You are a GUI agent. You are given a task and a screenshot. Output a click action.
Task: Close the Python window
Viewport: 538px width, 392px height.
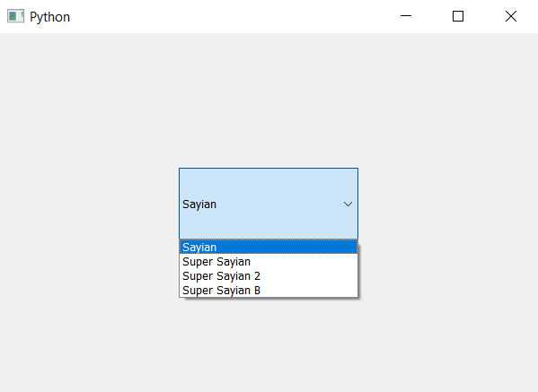(511, 16)
